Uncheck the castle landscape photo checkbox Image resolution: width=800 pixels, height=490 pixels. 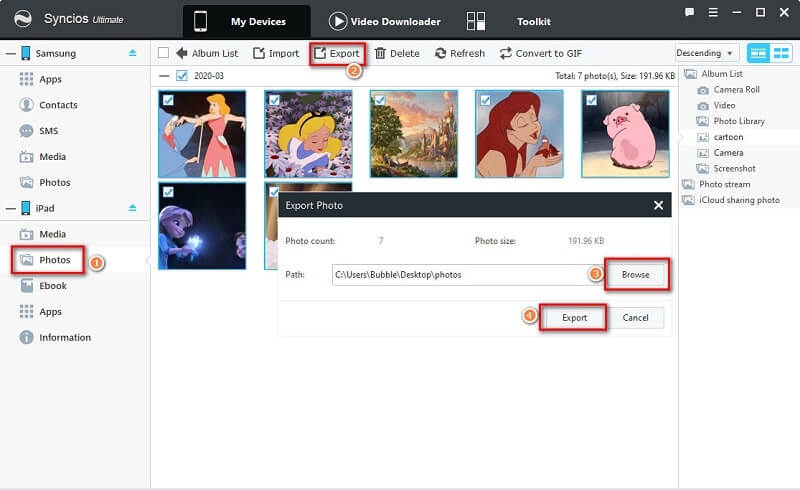tap(380, 100)
